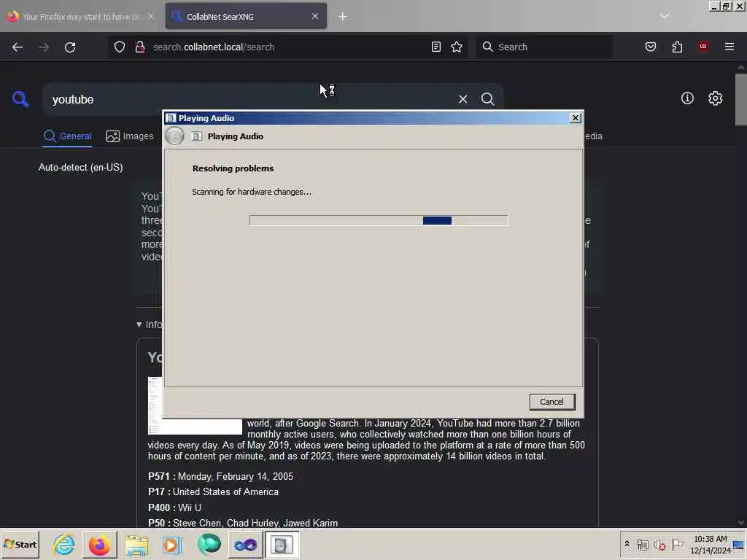
Task: Click the network tray icon
Action: pos(642,544)
